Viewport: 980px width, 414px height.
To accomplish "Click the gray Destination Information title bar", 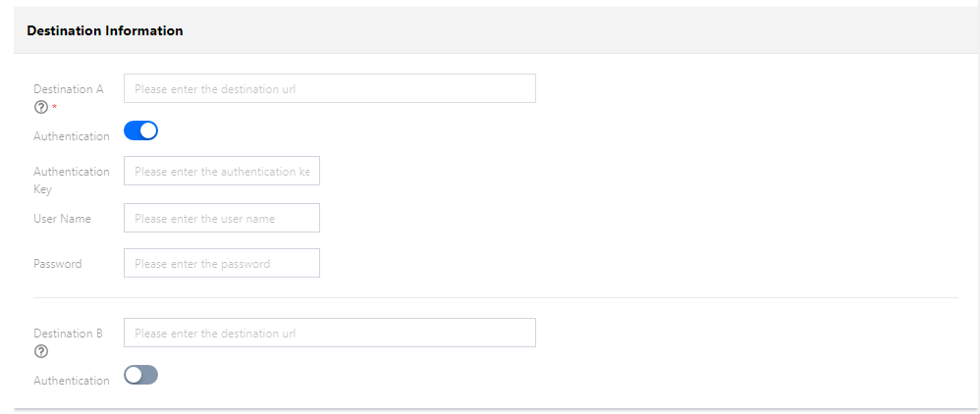I will click(x=589, y=30).
